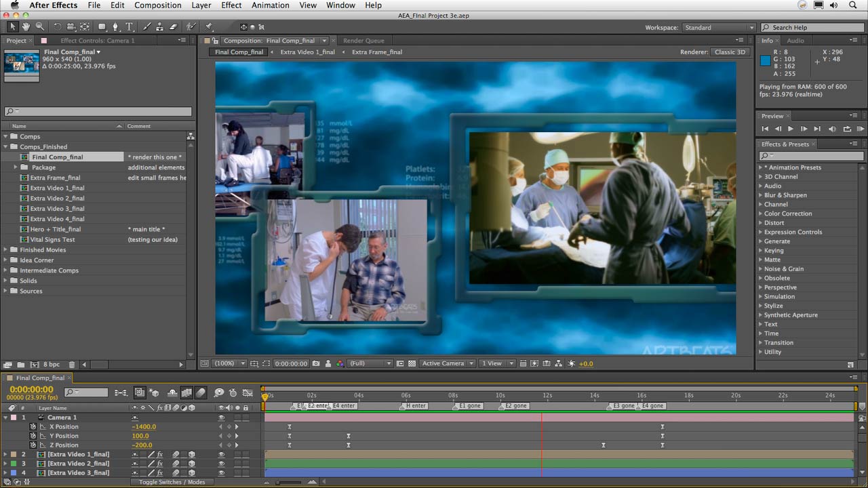Viewport: 868px width, 488px height.
Task: Toggle Frame Blending switch in timeline
Action: (186, 392)
